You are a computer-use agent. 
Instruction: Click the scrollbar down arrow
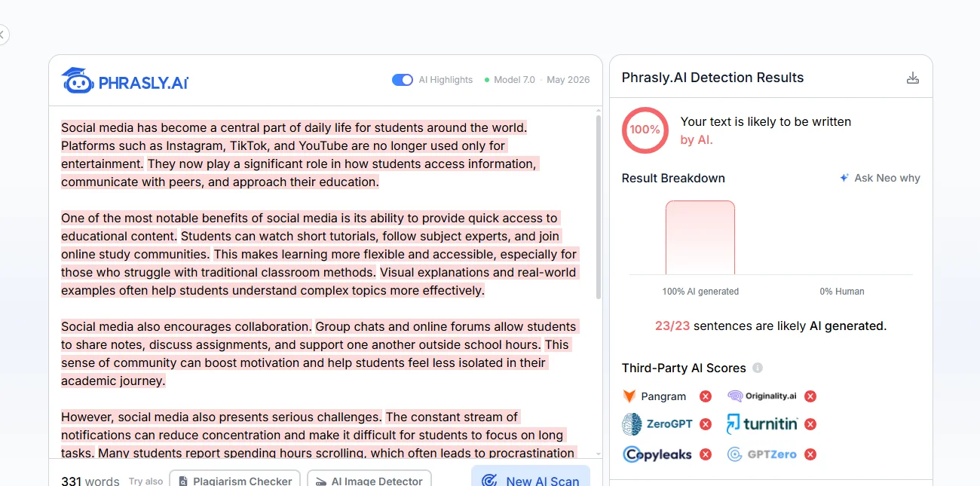click(x=599, y=454)
